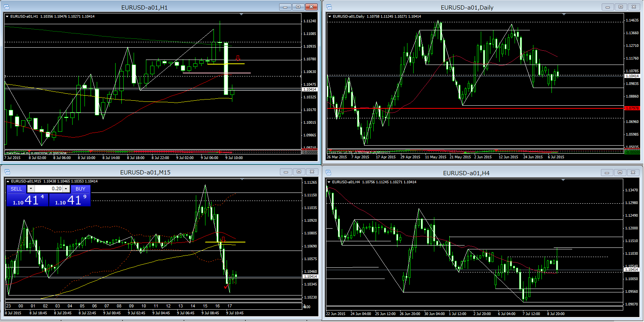The height and width of the screenshot is (322, 644).
Task: Click the red checkmark on M15 chart
Action: (x=226, y=287)
